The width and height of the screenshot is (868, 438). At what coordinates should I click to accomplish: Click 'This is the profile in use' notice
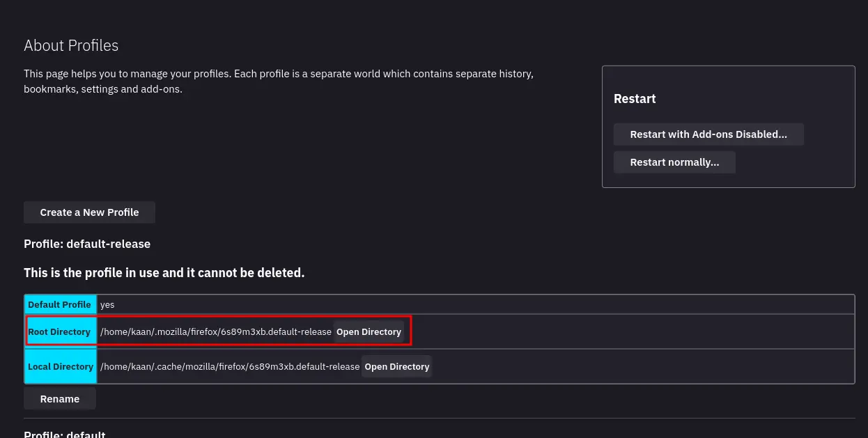[164, 272]
